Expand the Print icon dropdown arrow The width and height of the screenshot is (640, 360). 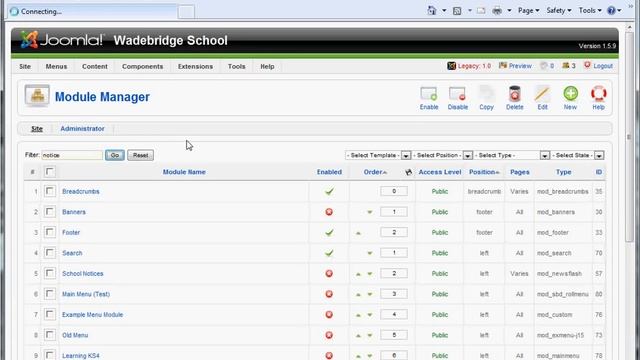pos(509,11)
